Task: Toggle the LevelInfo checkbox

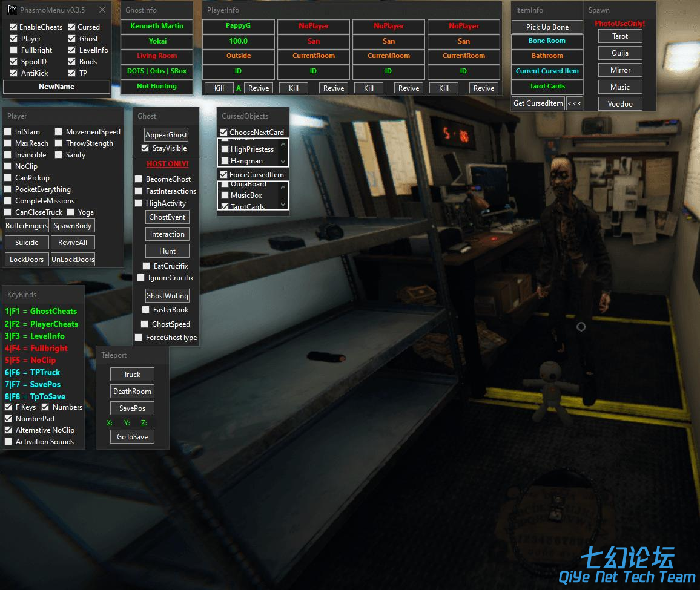Action: coord(71,50)
